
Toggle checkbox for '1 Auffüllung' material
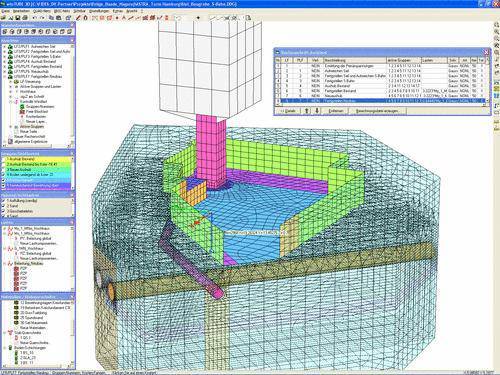pos(4,201)
